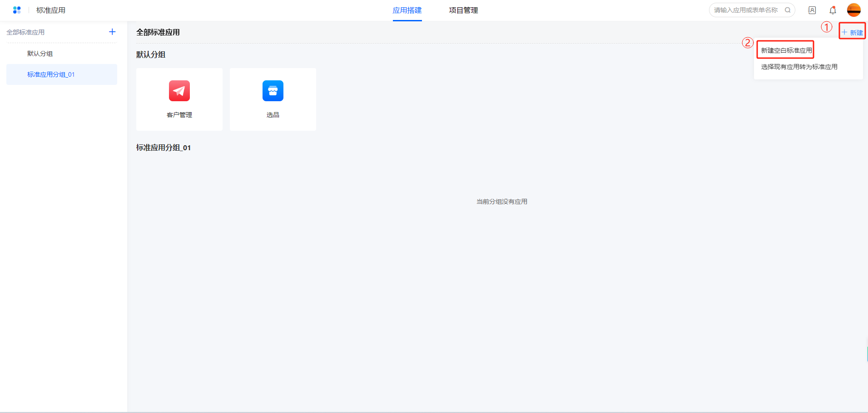Viewport: 868px width, 413px height.
Task: Click 全部标准应用 in the sidebar header
Action: [x=25, y=32]
